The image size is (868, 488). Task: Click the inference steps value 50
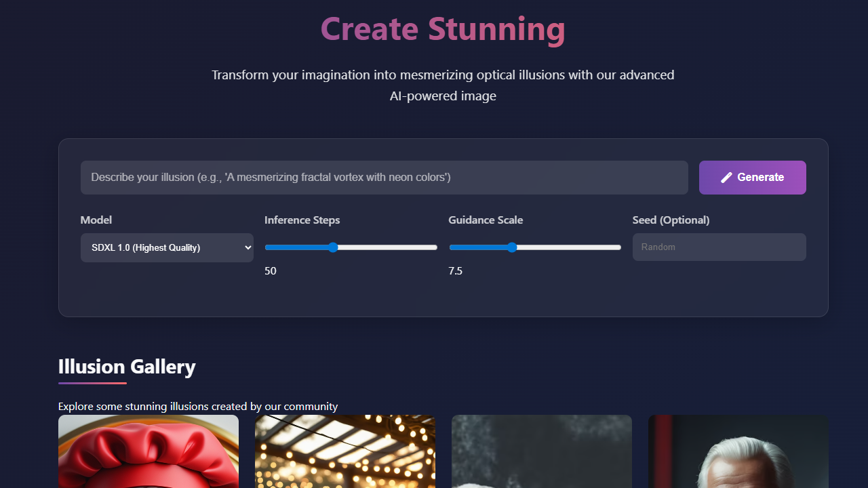click(271, 271)
